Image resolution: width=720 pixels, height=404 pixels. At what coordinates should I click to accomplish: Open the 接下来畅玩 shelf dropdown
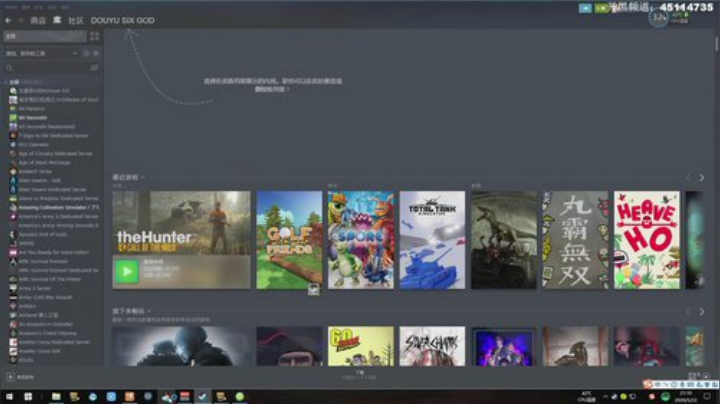(x=132, y=311)
